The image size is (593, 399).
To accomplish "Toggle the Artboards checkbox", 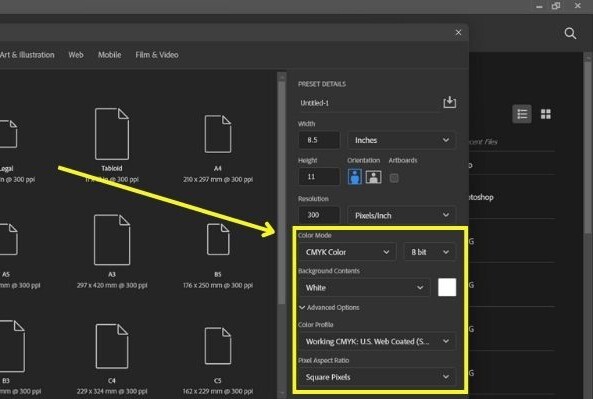I will (394, 178).
